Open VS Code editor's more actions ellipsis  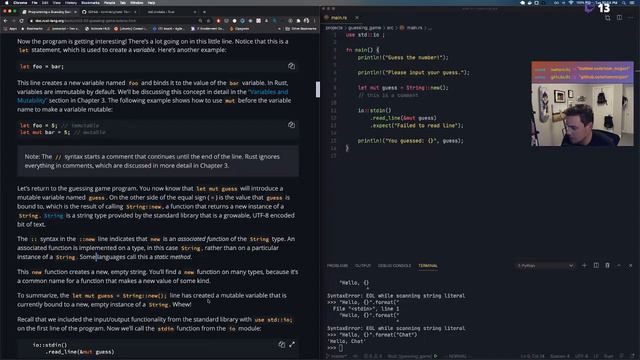(x=631, y=18)
